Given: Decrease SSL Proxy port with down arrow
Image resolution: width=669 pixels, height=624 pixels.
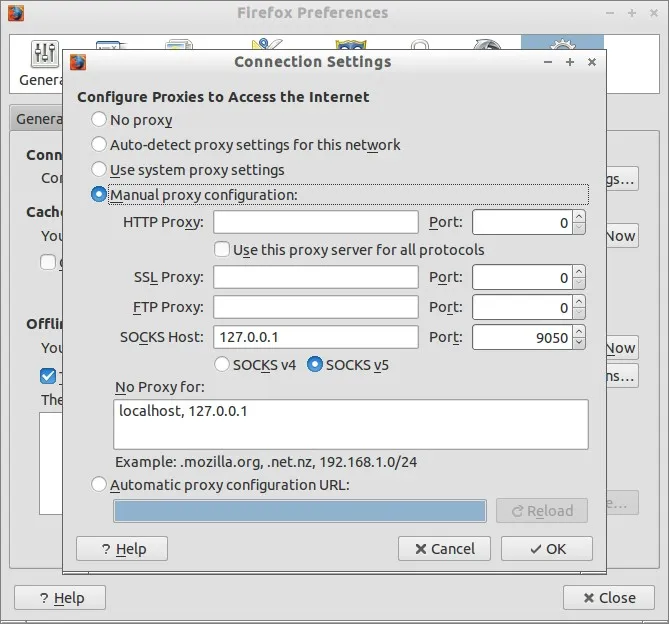Looking at the screenshot, I should (579, 283).
